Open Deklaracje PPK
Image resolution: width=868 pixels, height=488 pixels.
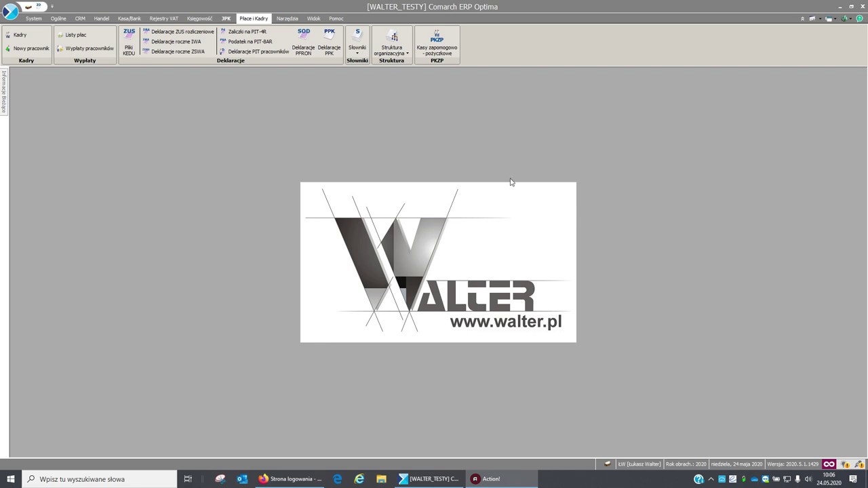click(x=329, y=42)
